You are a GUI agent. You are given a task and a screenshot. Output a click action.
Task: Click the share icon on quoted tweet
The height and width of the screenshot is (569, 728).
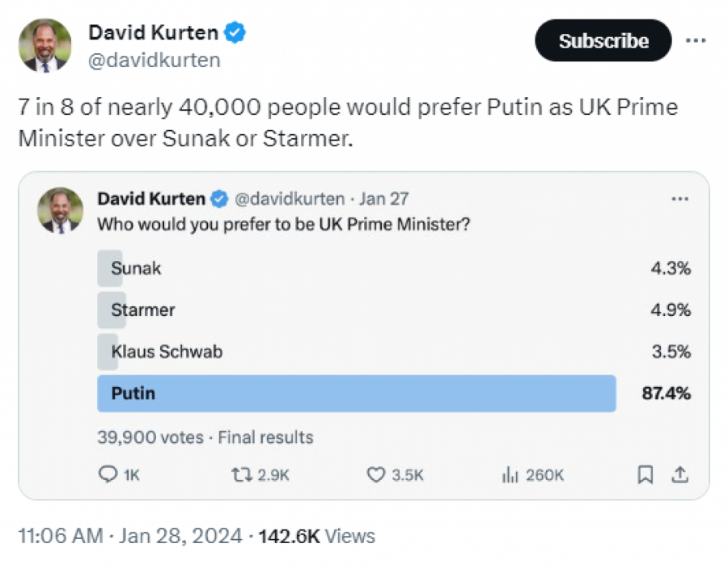pos(680,475)
